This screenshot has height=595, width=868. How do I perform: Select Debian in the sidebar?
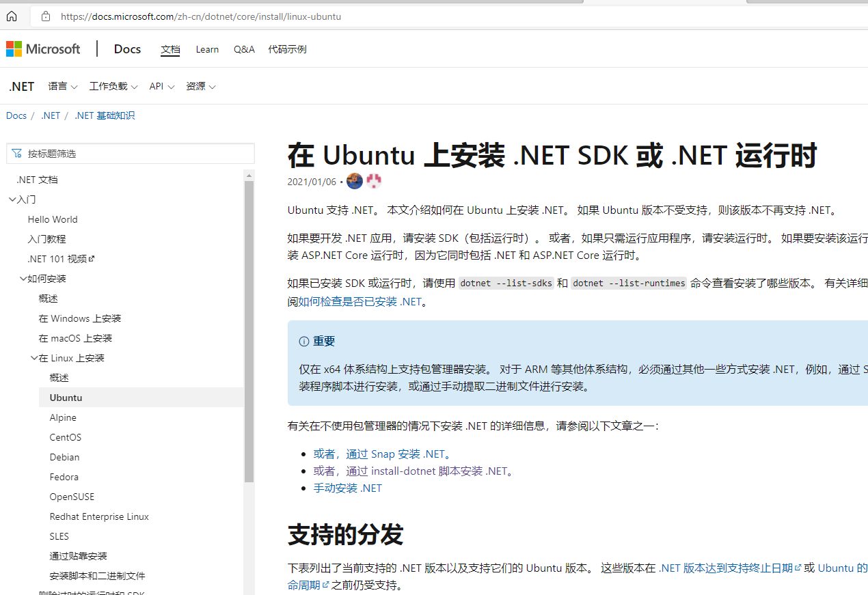pyautogui.click(x=64, y=457)
